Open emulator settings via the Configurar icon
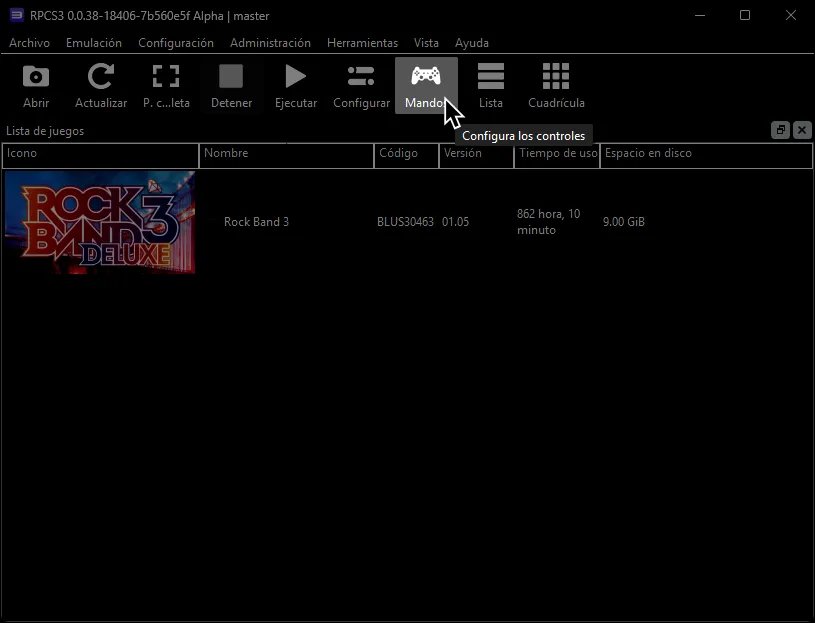This screenshot has height=623, width=815. click(x=360, y=85)
